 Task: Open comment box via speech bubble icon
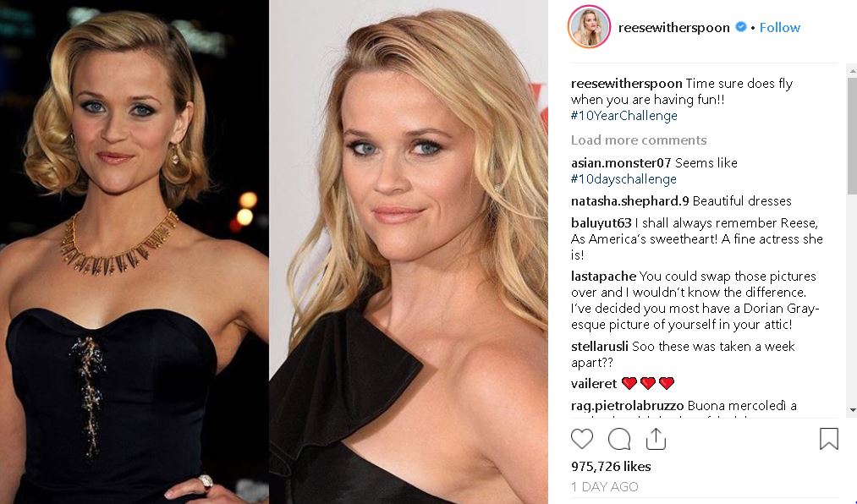tap(619, 439)
